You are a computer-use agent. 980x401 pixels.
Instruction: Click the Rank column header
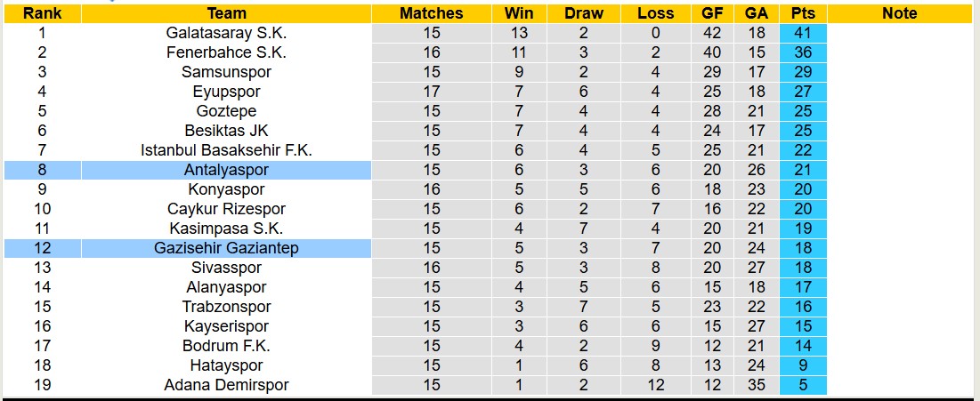(42, 13)
